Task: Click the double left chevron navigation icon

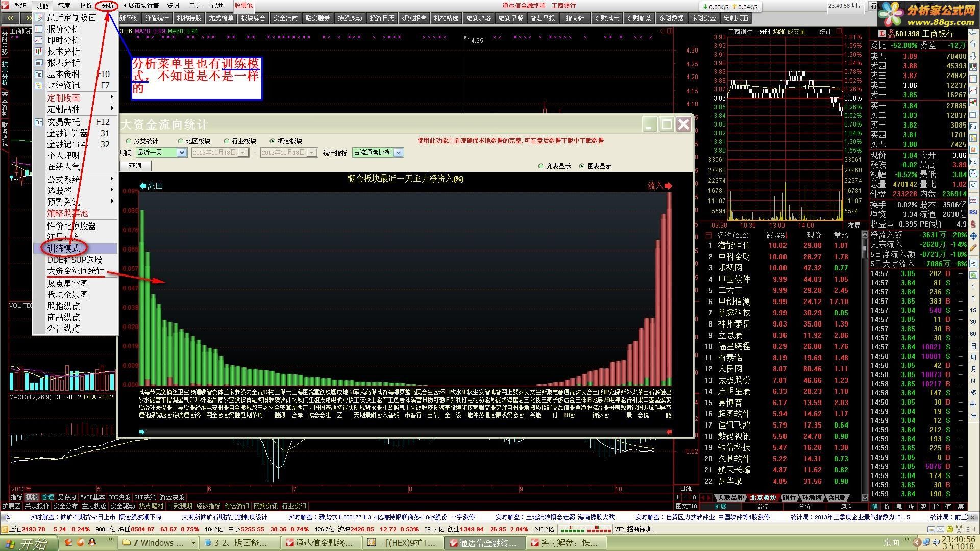Action: coord(10,18)
